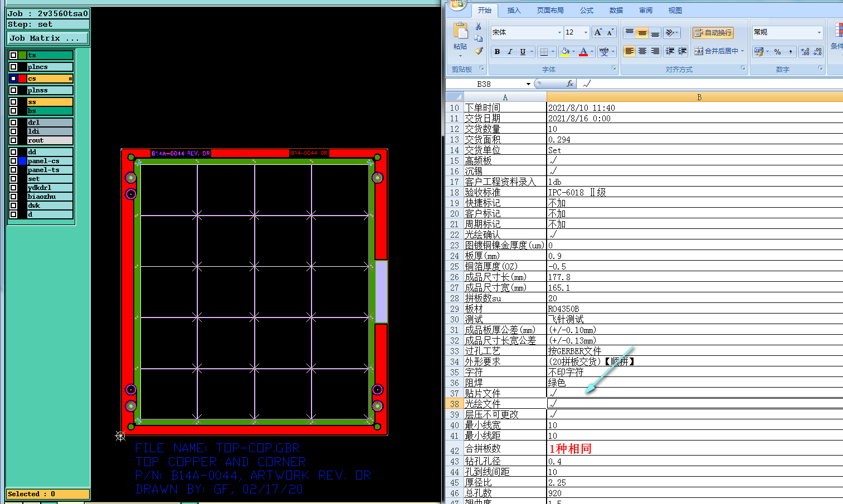Click the decrease indent icon

pos(670,51)
